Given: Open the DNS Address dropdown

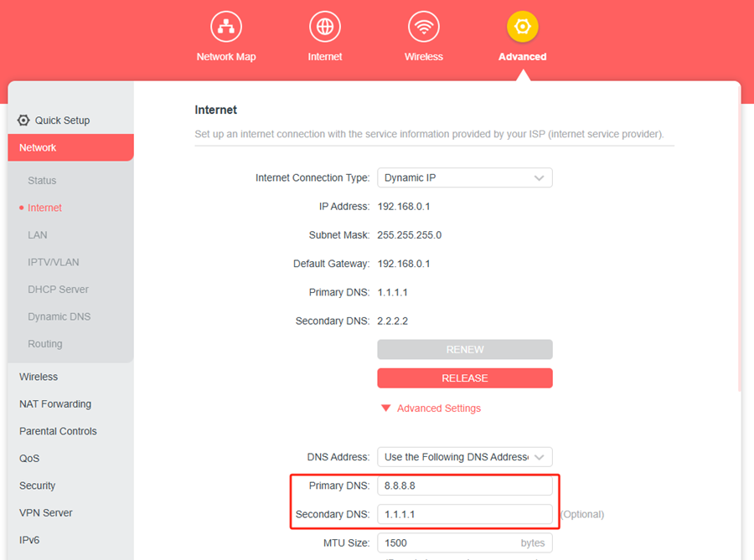Looking at the screenshot, I should pyautogui.click(x=464, y=457).
